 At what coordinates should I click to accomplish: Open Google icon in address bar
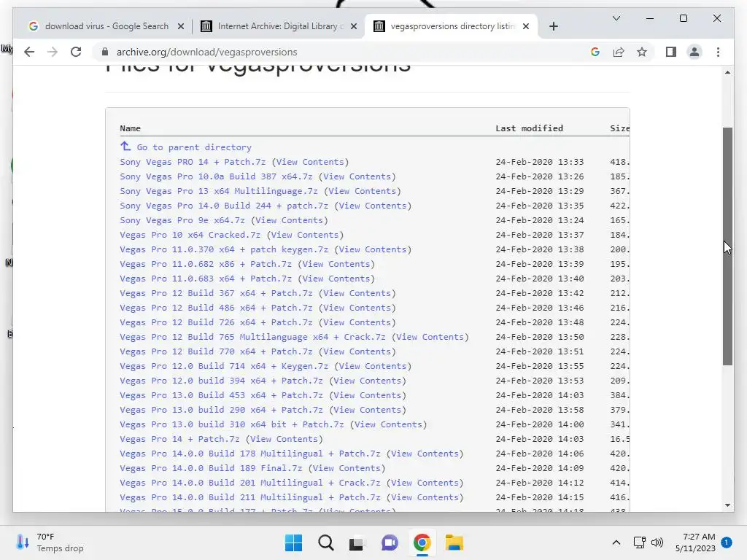595,52
